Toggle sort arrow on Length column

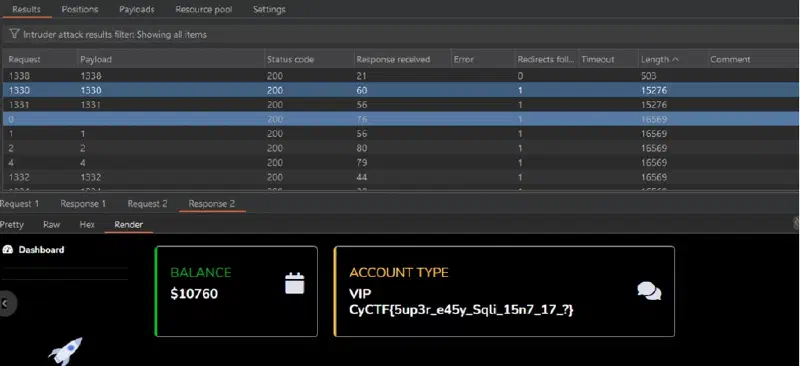click(676, 59)
